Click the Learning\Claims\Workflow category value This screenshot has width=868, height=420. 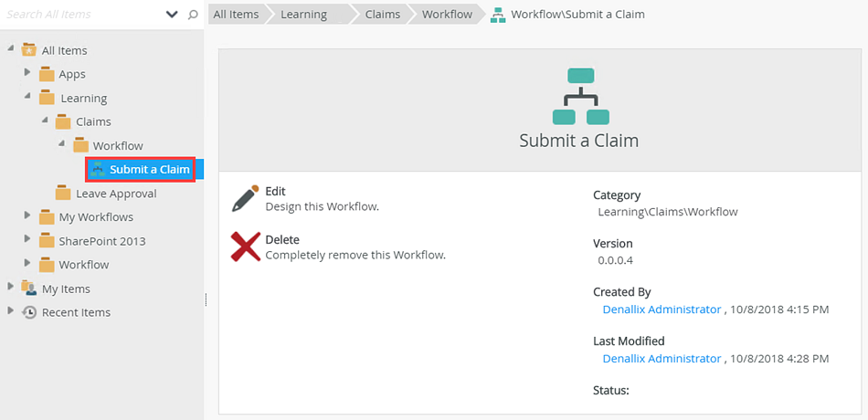click(668, 212)
